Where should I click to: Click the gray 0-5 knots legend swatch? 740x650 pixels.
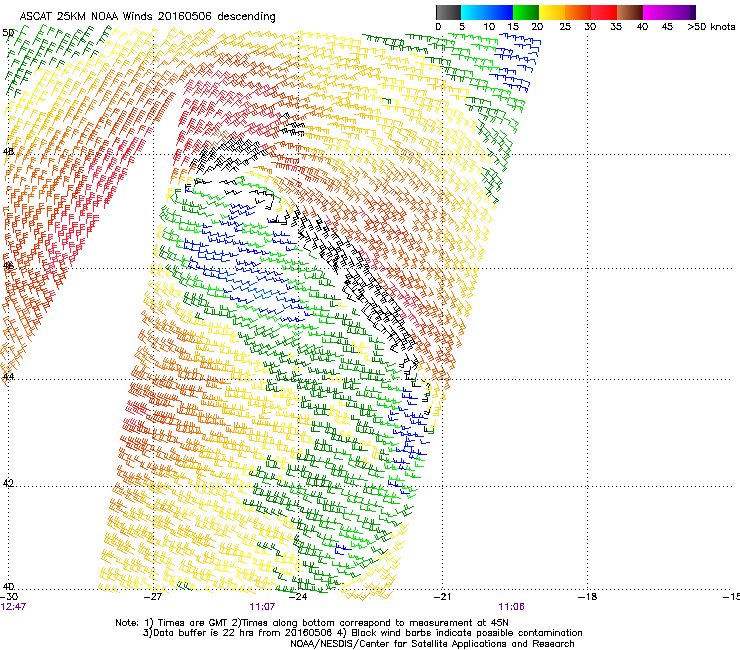(448, 12)
